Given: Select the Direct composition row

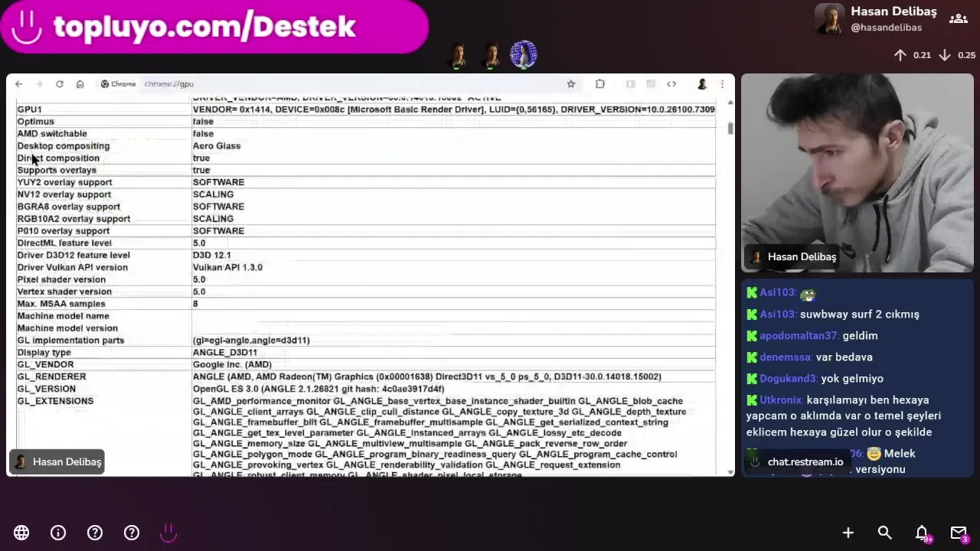Looking at the screenshot, I should [366, 158].
